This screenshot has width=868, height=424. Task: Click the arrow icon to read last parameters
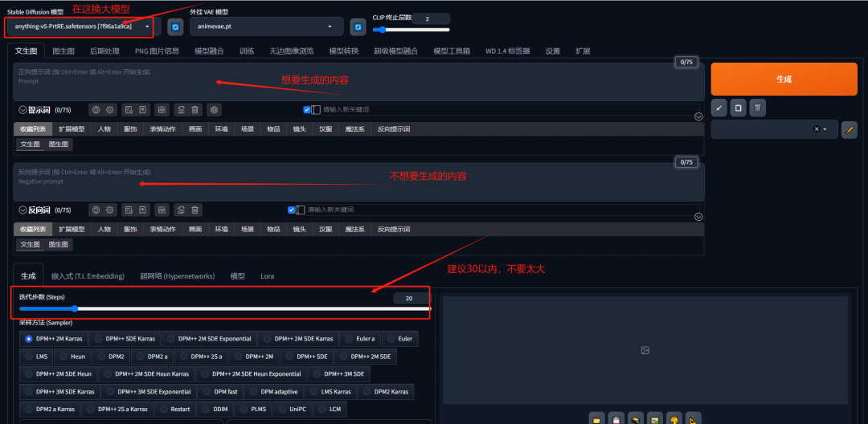pyautogui.click(x=719, y=108)
